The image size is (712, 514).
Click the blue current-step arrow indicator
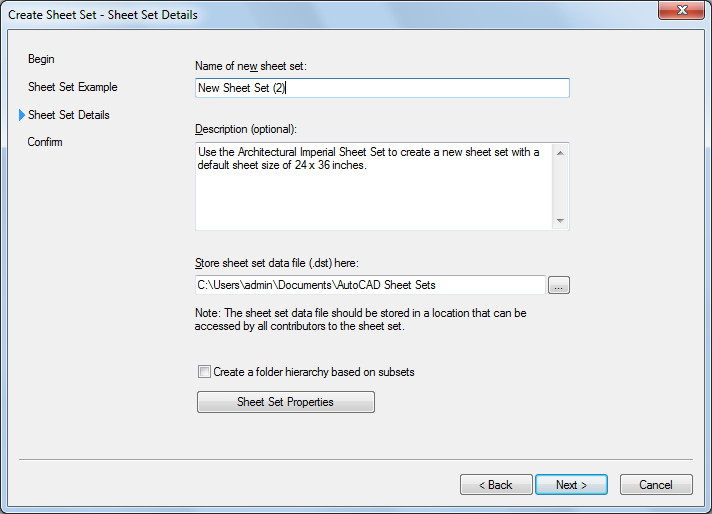pos(21,115)
